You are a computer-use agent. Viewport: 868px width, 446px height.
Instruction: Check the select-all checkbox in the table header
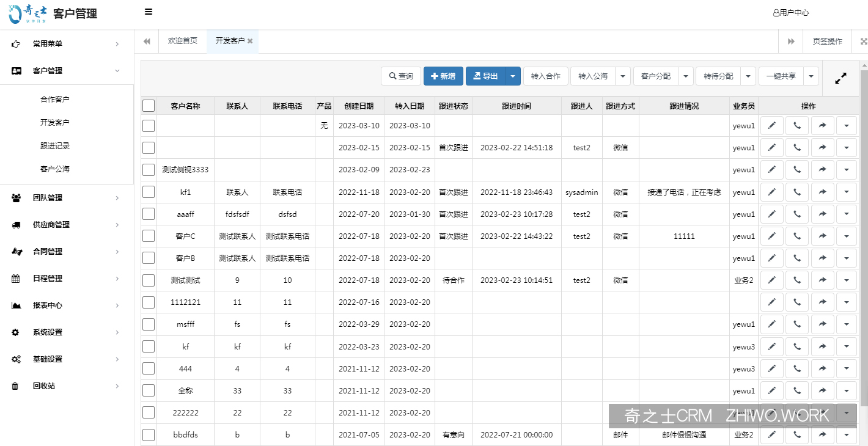click(148, 105)
